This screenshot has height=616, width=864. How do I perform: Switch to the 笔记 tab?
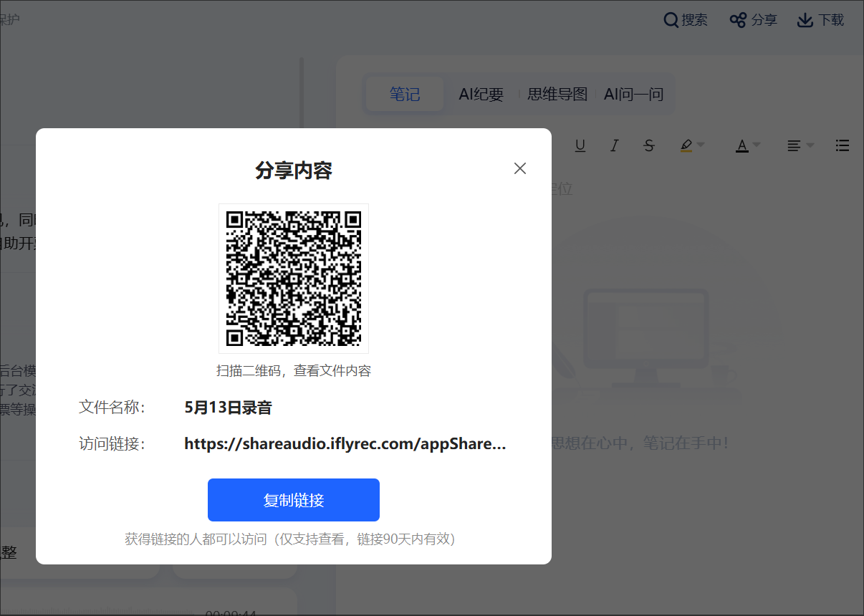click(x=405, y=94)
